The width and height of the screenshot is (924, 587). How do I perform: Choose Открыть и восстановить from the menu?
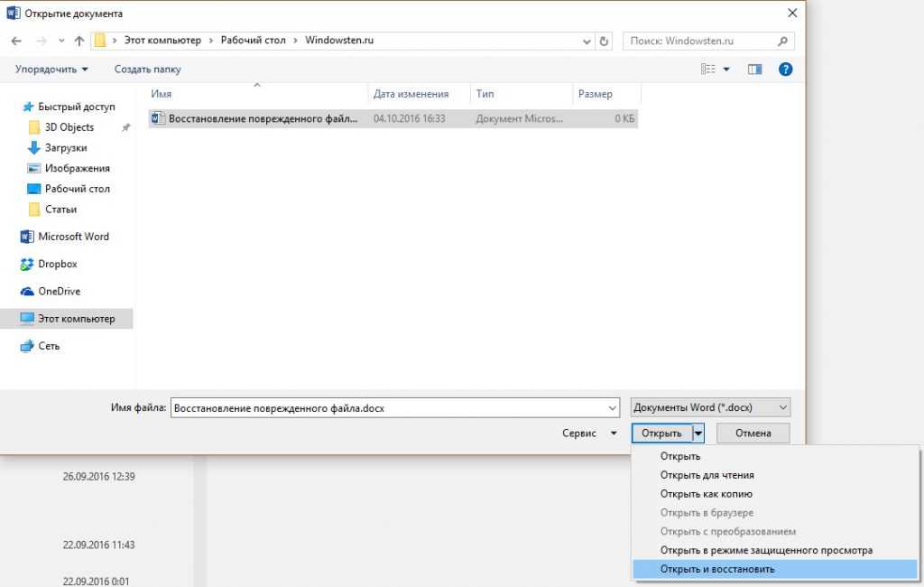point(717,569)
